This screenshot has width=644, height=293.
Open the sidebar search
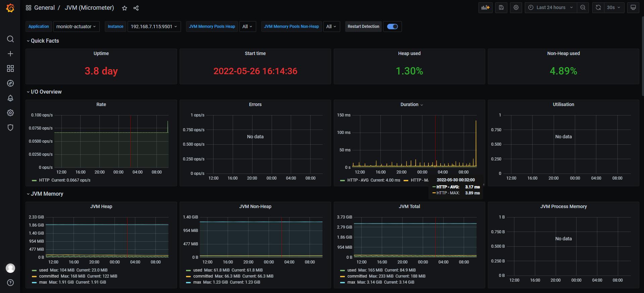coord(10,39)
